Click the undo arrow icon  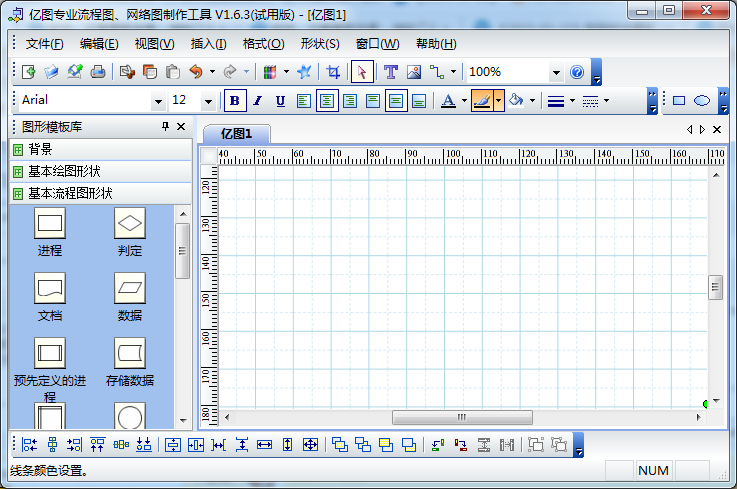196,72
